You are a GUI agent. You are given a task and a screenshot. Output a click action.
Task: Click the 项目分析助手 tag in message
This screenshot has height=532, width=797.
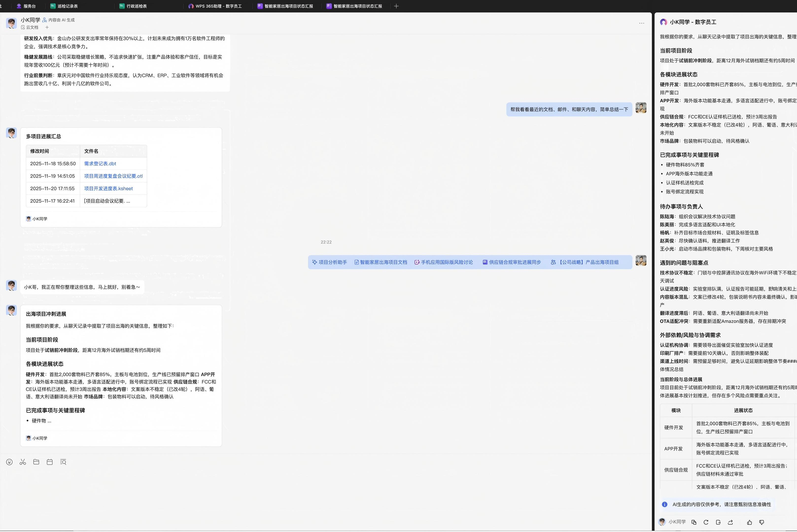329,262
